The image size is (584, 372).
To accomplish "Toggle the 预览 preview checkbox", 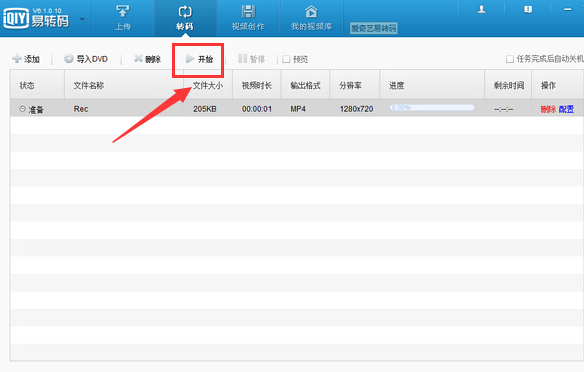I will 286,59.
